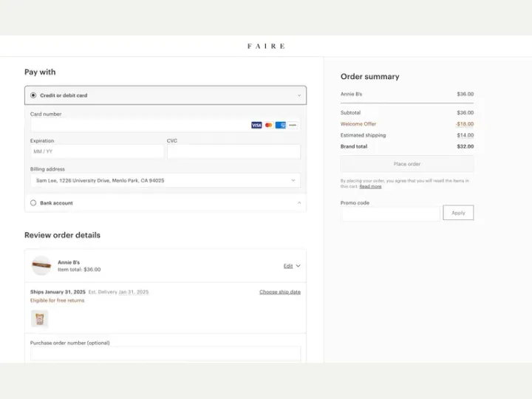The image size is (532, 399).
Task: Click the Estimated shipping label
Action: 363,135
